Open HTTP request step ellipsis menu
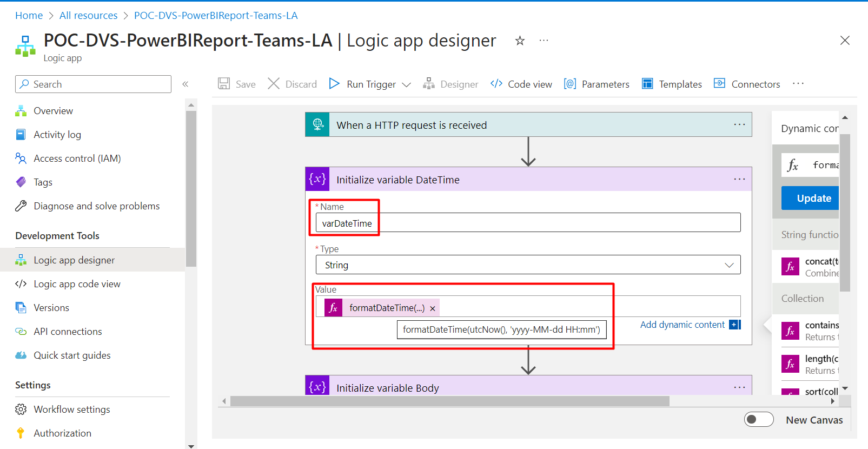Screen dimensions: 868x449 (739, 124)
